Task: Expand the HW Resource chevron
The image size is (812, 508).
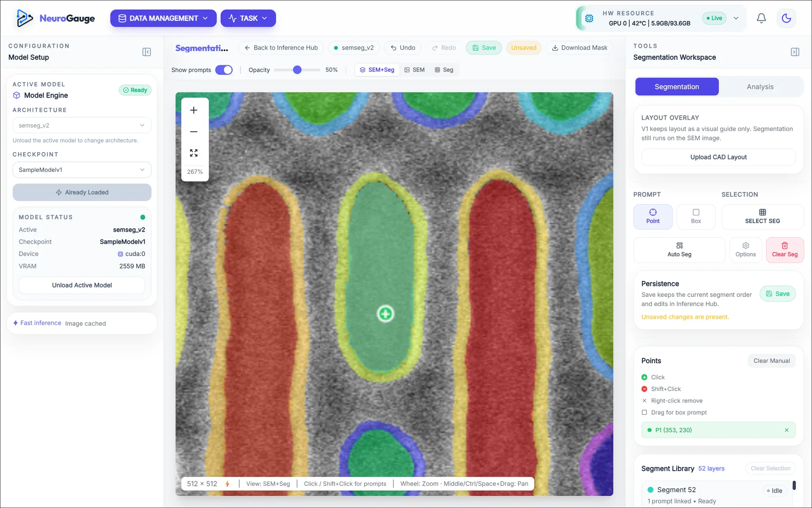Action: tap(736, 18)
